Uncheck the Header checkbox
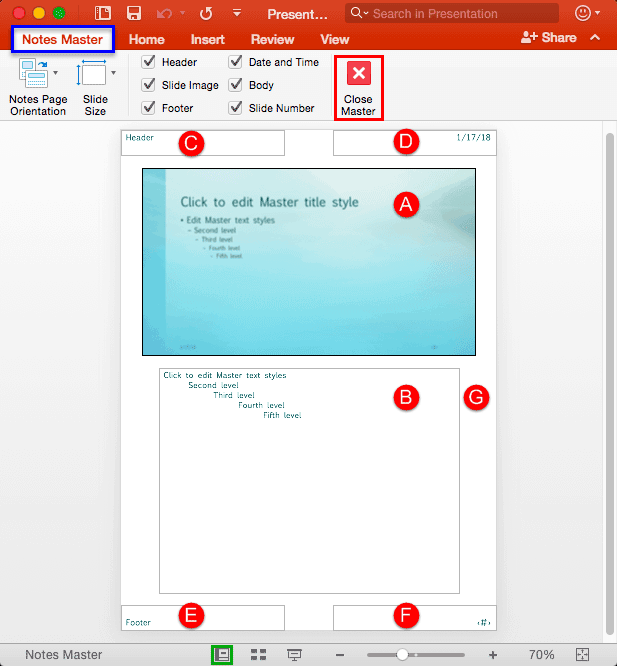This screenshot has height=666, width=617. pyautogui.click(x=149, y=62)
